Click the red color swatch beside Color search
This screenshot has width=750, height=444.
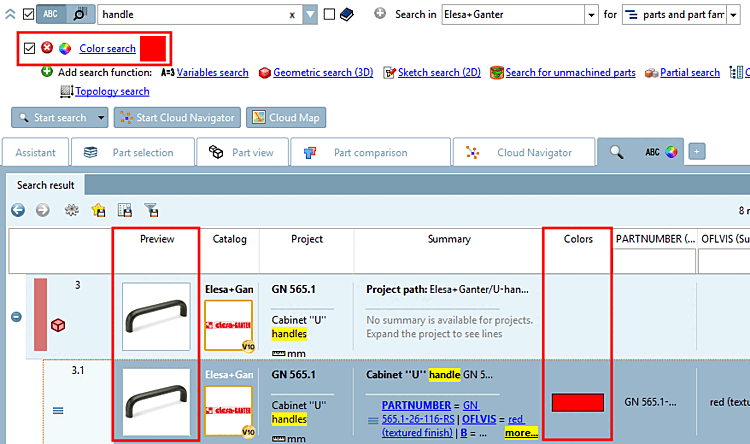pyautogui.click(x=153, y=48)
